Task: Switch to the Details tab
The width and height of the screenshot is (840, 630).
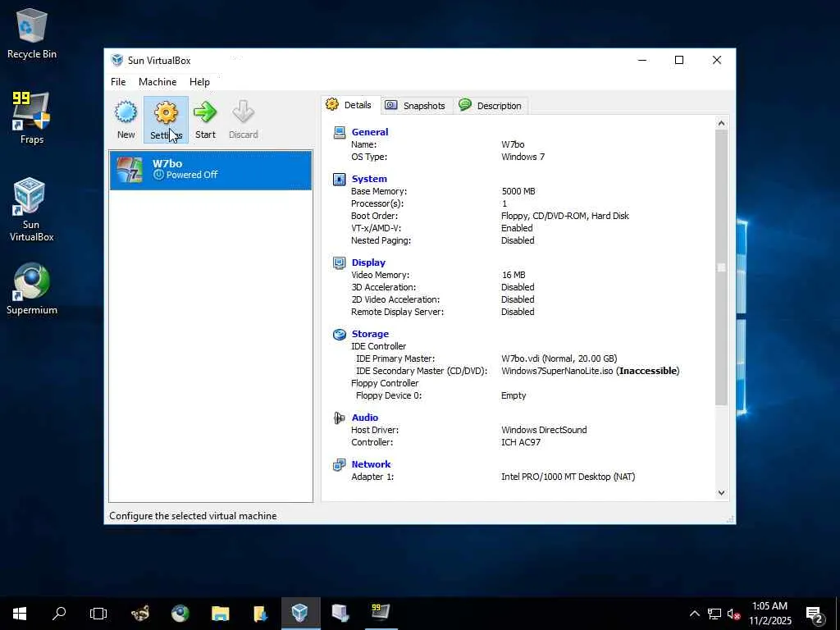Action: click(x=350, y=105)
